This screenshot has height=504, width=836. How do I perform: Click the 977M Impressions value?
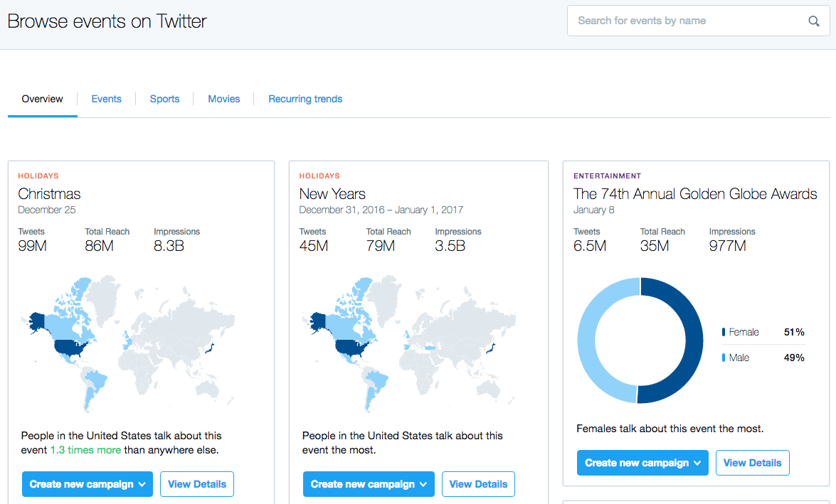pos(728,246)
